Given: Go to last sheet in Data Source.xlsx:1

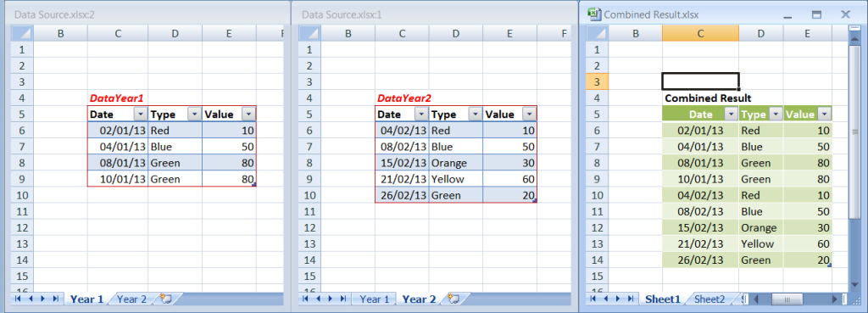Looking at the screenshot, I should [x=342, y=299].
